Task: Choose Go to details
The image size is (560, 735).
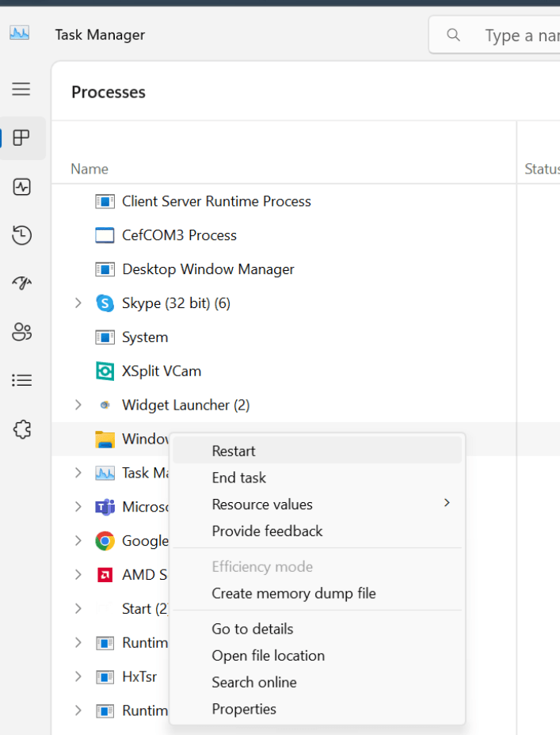Action: 318,629
